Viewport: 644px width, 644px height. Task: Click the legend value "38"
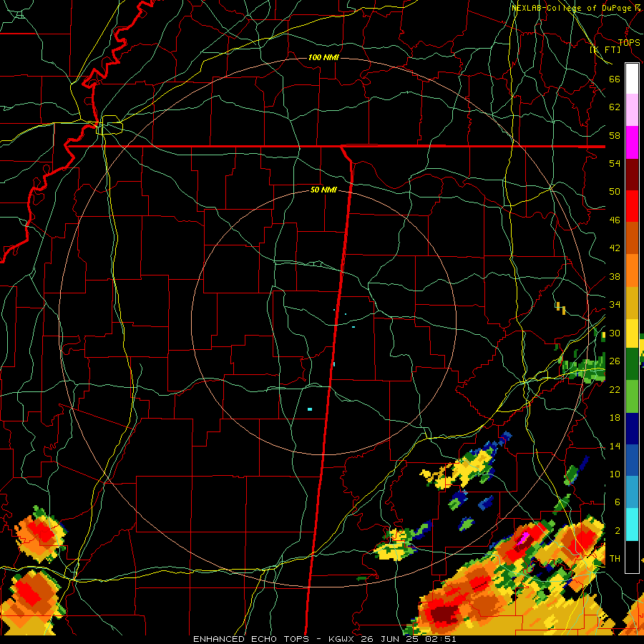pos(615,276)
